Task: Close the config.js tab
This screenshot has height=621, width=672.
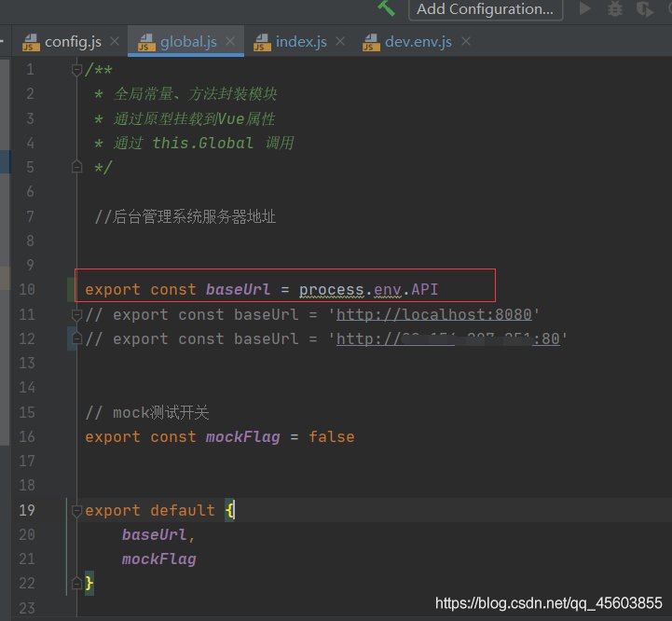Action: pyautogui.click(x=115, y=41)
